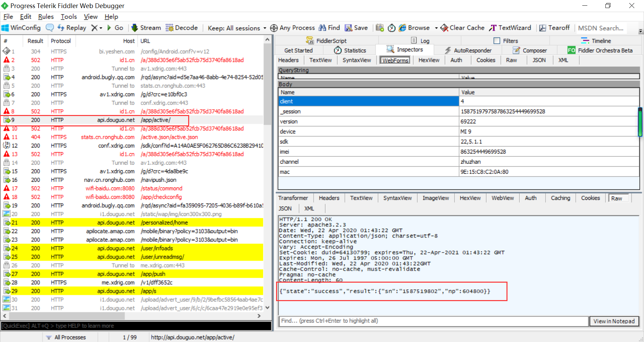Open the Edit menu
Viewport: 644px width, 342px height.
25,17
